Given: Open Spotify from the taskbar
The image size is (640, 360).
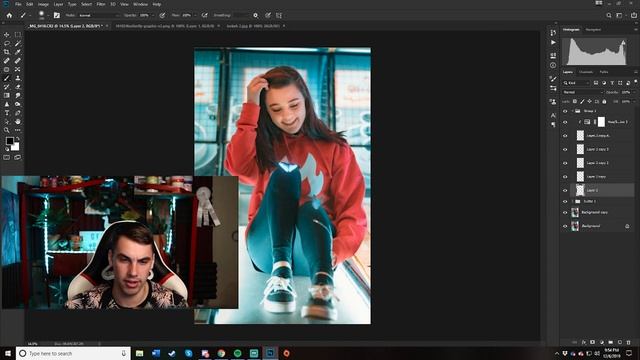Looking at the screenshot, I should [238, 353].
